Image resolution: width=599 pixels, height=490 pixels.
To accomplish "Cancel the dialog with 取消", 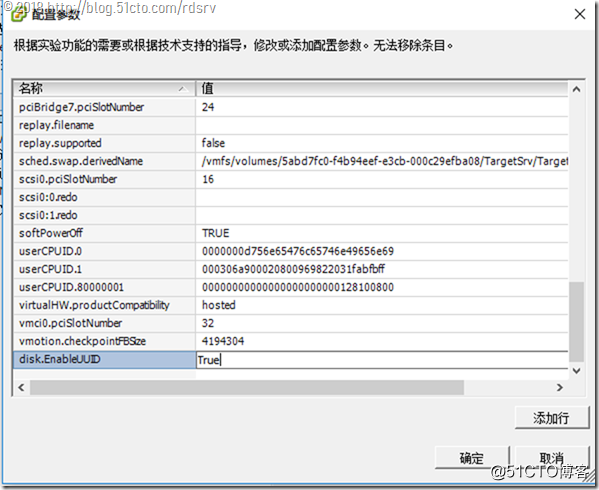I will tap(552, 458).
